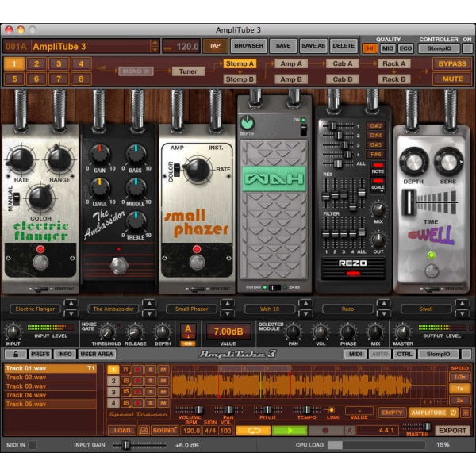
Task: Toggle the Electric Flanger BPM SYNC switch
Action: [x=40, y=289]
